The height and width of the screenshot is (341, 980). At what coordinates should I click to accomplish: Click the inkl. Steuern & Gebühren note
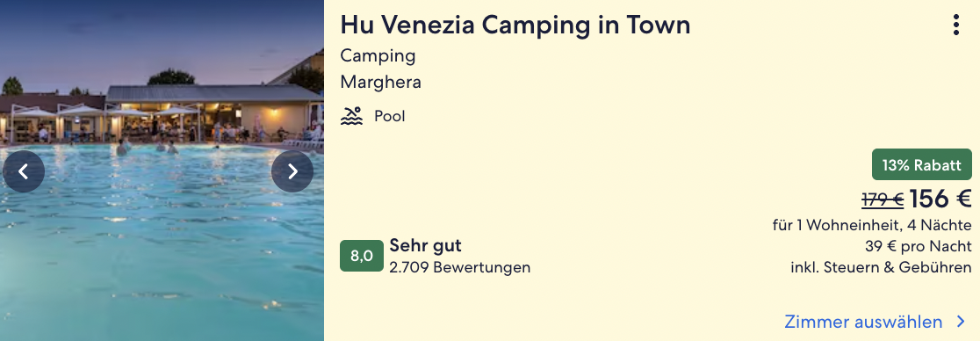882,267
